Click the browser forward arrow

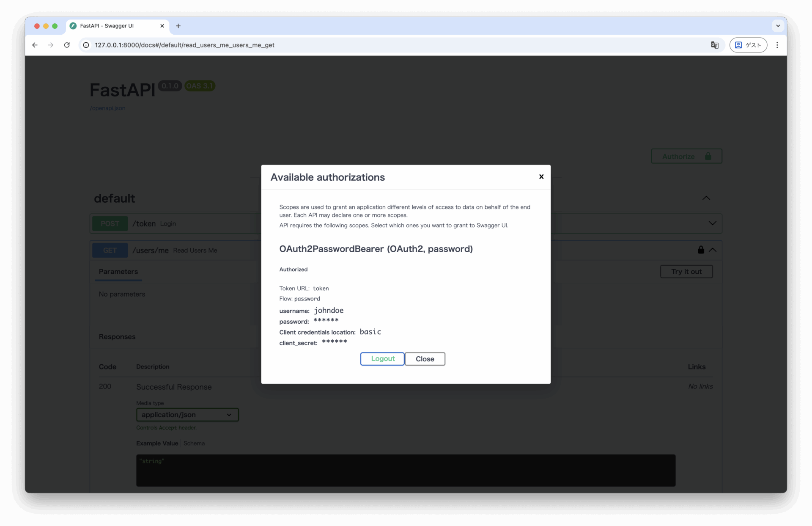coord(51,45)
